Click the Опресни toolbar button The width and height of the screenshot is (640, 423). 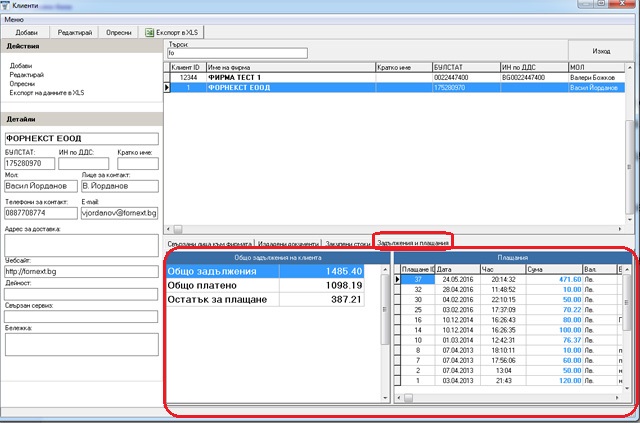pos(118,32)
